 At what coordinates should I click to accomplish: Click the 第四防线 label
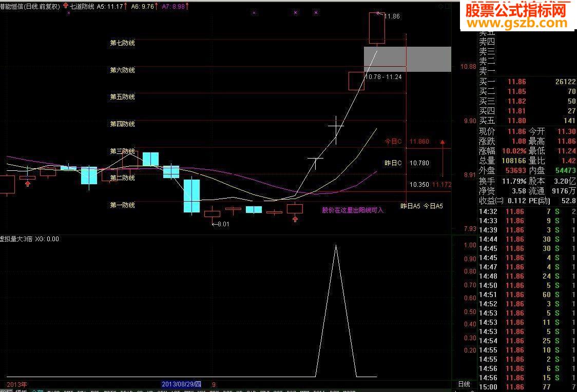point(123,124)
